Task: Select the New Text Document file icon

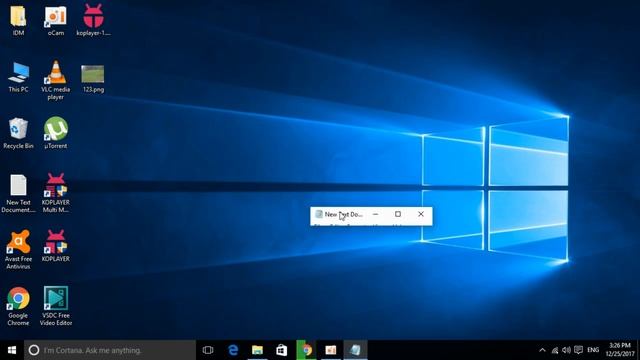Action: pyautogui.click(x=18, y=193)
